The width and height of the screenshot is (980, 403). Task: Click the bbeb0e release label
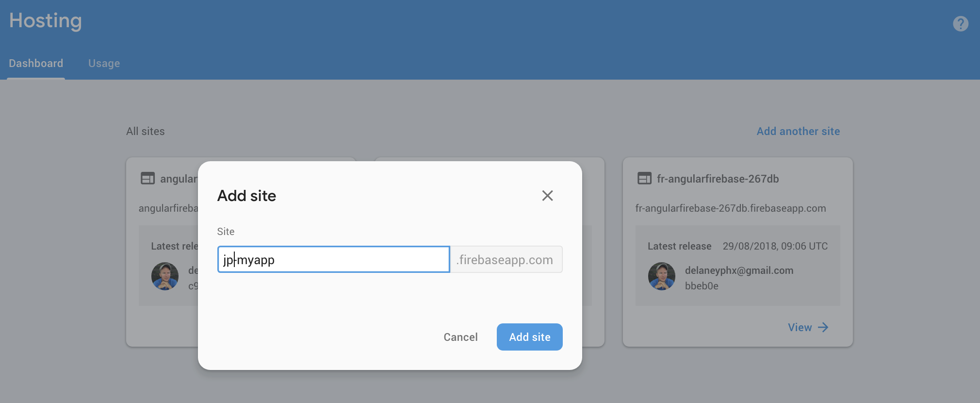(x=702, y=286)
